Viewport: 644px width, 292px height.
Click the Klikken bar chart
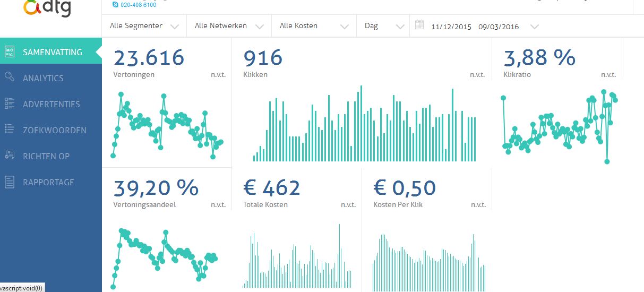(365, 123)
